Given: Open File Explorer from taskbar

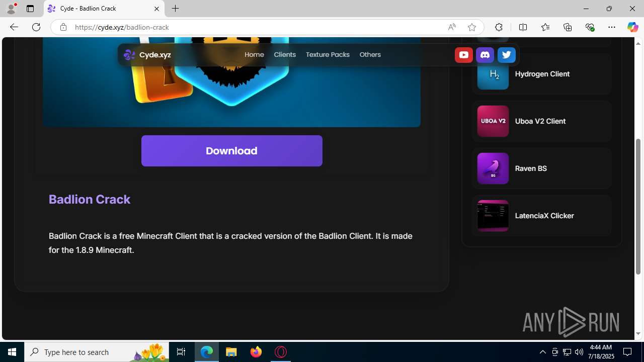Looking at the screenshot, I should [231, 352].
